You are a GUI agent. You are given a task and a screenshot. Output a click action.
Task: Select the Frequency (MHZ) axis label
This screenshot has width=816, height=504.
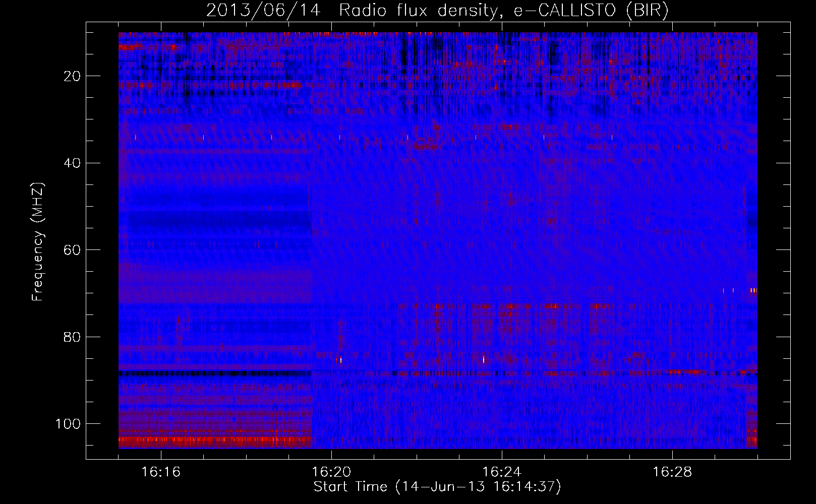38,241
